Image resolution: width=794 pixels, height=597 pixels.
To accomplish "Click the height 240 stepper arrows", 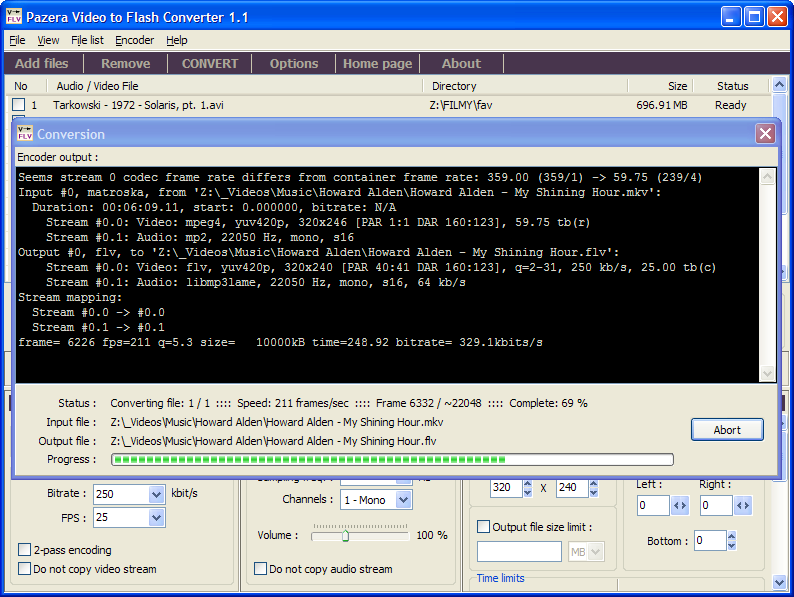I will 593,488.
